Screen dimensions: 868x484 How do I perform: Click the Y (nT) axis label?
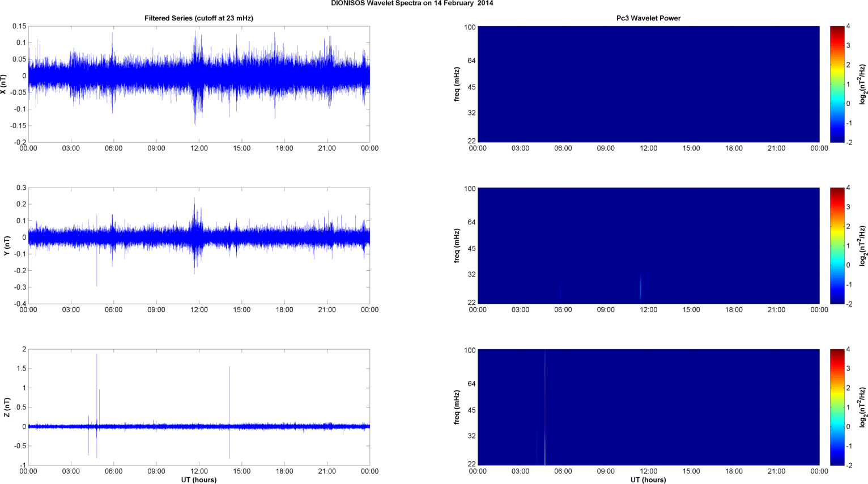coord(7,246)
